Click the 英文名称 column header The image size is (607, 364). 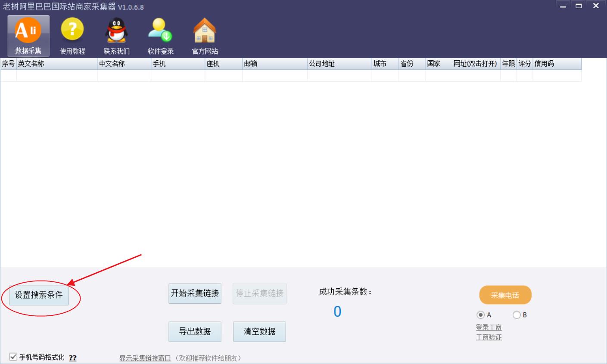click(x=56, y=64)
